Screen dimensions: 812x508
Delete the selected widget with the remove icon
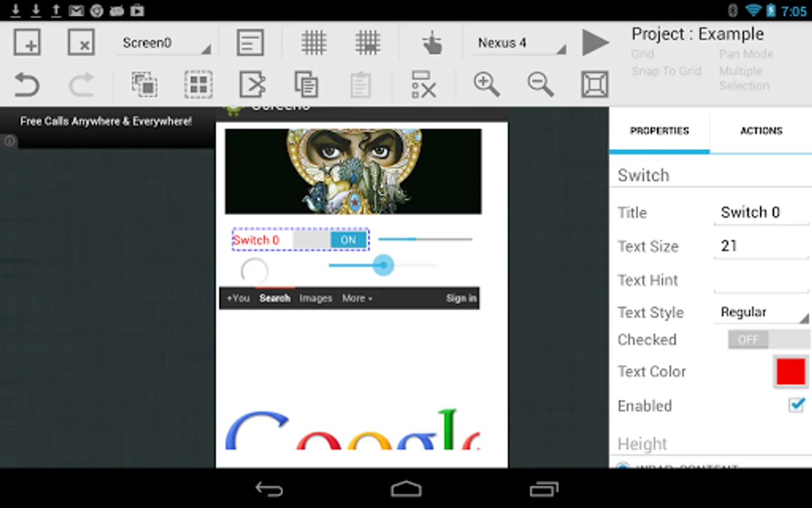coord(423,85)
